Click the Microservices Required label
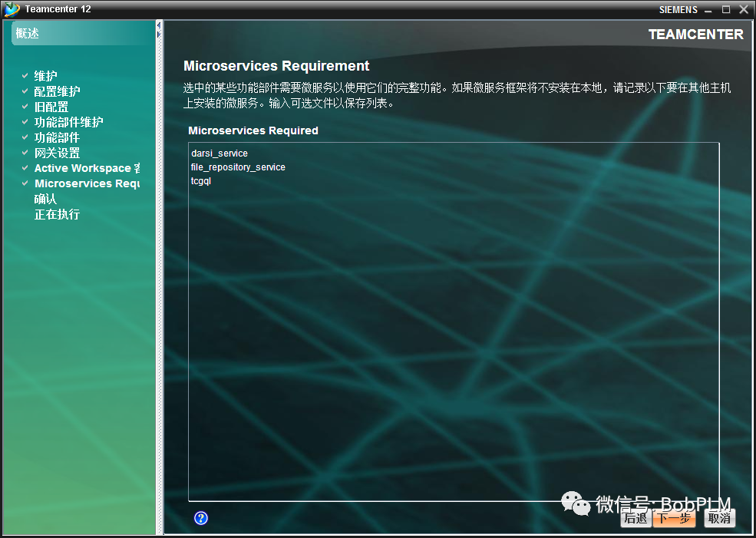This screenshot has height=538, width=756. [253, 130]
